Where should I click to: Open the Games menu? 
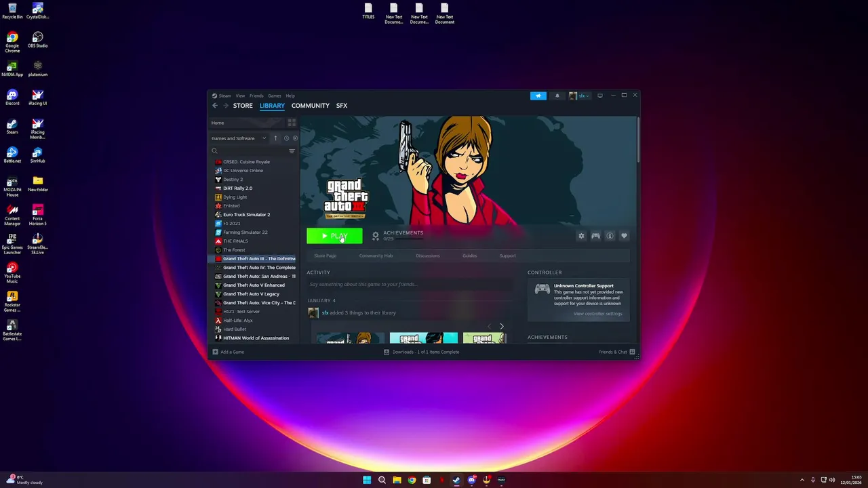point(275,96)
